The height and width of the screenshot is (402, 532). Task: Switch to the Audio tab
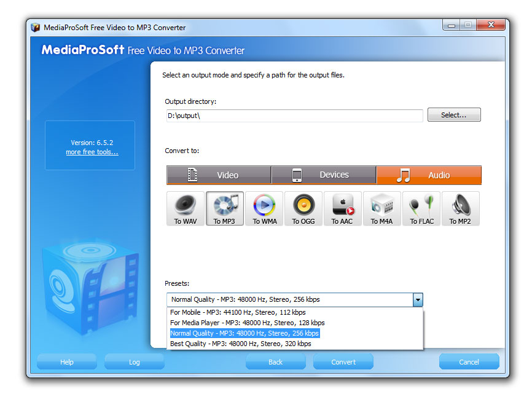(429, 175)
